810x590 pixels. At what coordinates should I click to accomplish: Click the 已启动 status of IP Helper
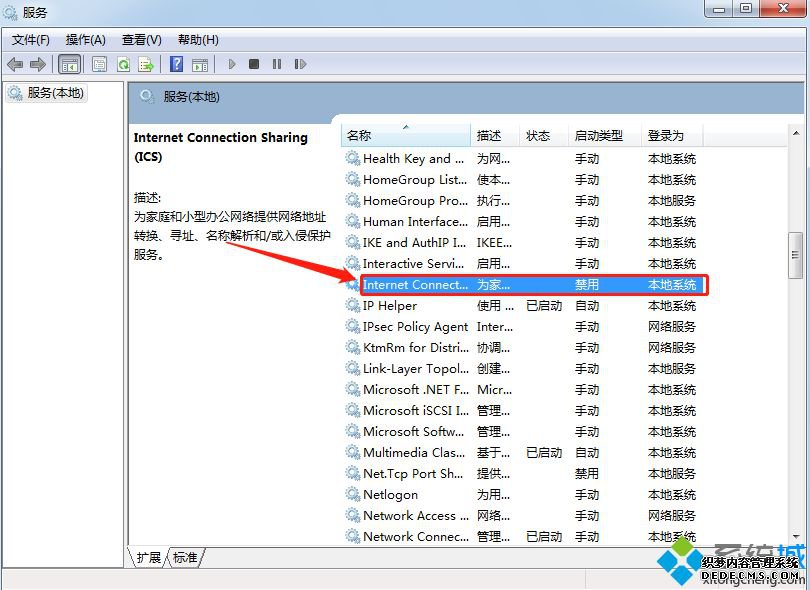click(x=543, y=306)
